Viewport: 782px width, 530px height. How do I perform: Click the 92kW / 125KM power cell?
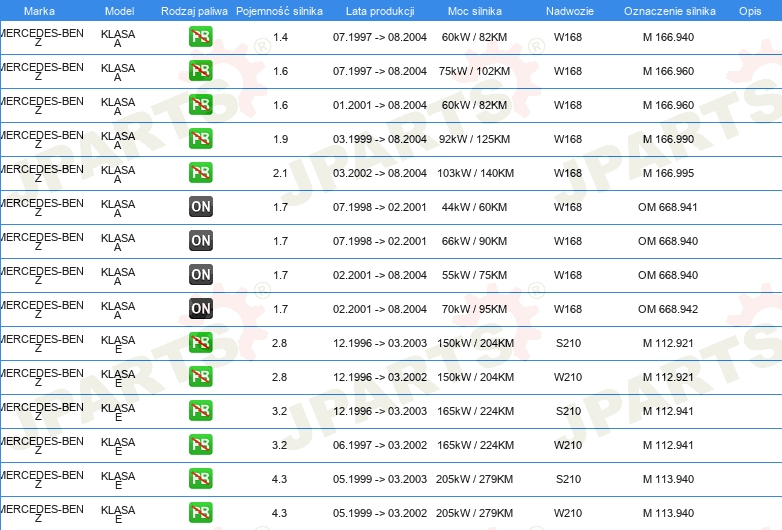pyautogui.click(x=474, y=139)
